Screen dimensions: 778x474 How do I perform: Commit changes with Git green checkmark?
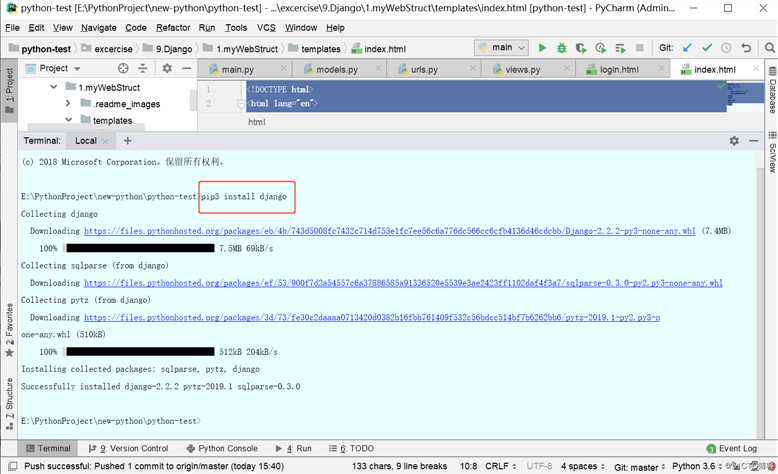(x=707, y=48)
